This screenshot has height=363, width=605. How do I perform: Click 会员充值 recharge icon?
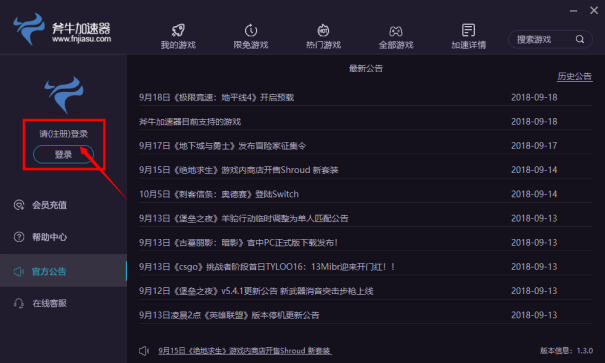click(x=19, y=205)
